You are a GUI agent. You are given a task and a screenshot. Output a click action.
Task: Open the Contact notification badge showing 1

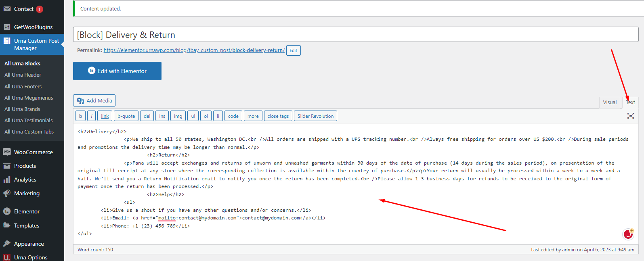40,9
